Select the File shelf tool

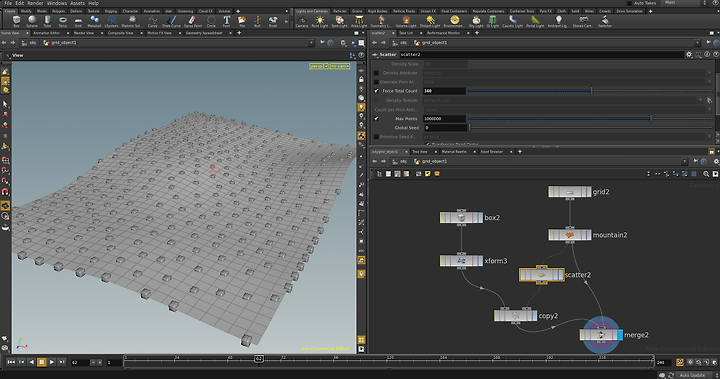point(242,21)
